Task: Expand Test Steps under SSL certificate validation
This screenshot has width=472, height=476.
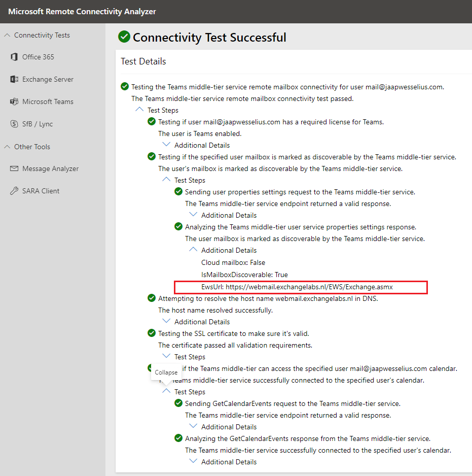Action: pyautogui.click(x=166, y=357)
